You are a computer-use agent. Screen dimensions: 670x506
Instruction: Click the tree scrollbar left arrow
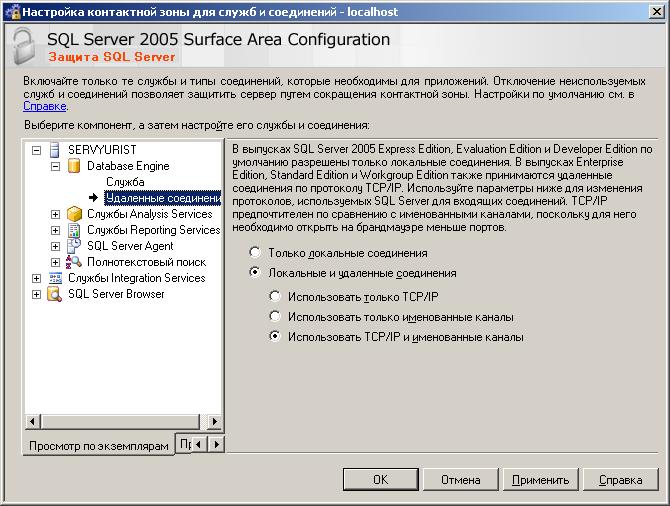tap(32, 422)
